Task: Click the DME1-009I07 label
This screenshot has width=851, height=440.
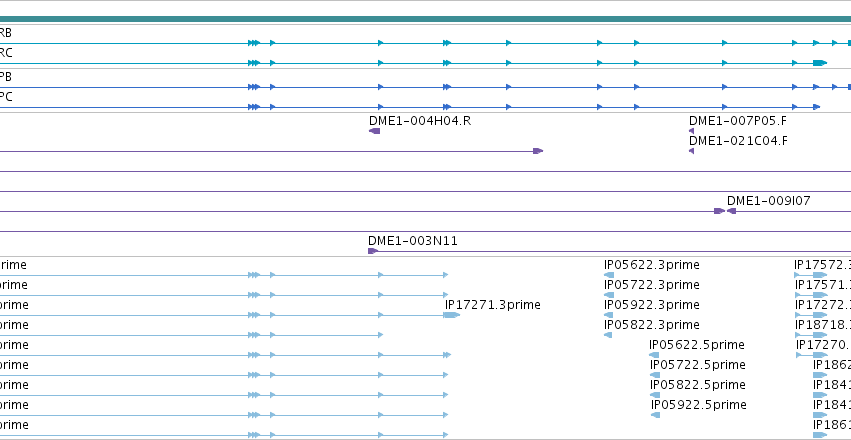Action: [769, 201]
